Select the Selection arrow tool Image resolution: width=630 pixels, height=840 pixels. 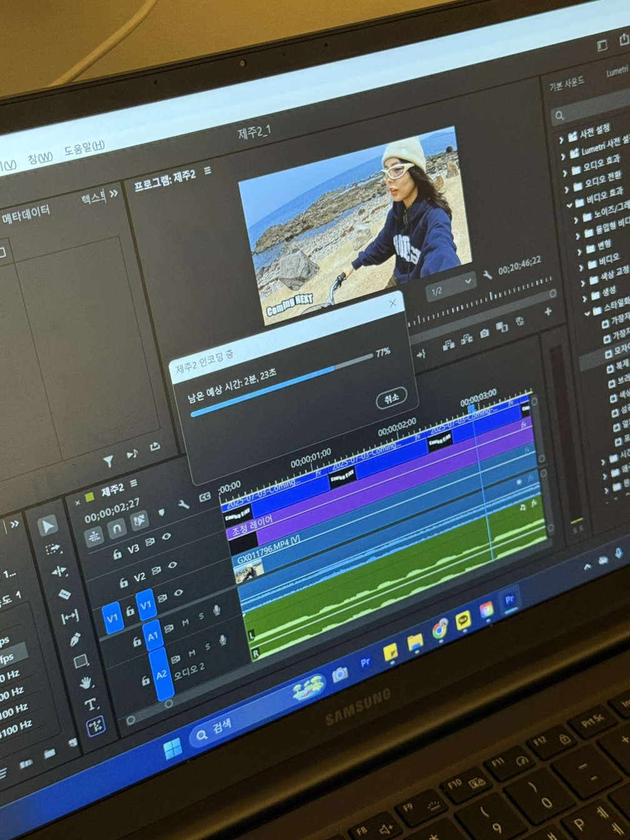(x=48, y=525)
